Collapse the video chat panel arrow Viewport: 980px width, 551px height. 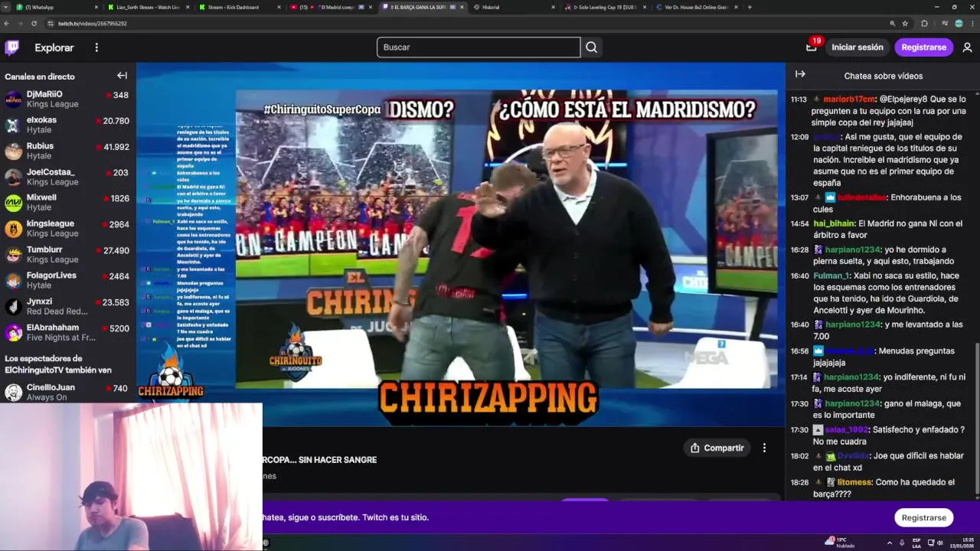coord(800,74)
